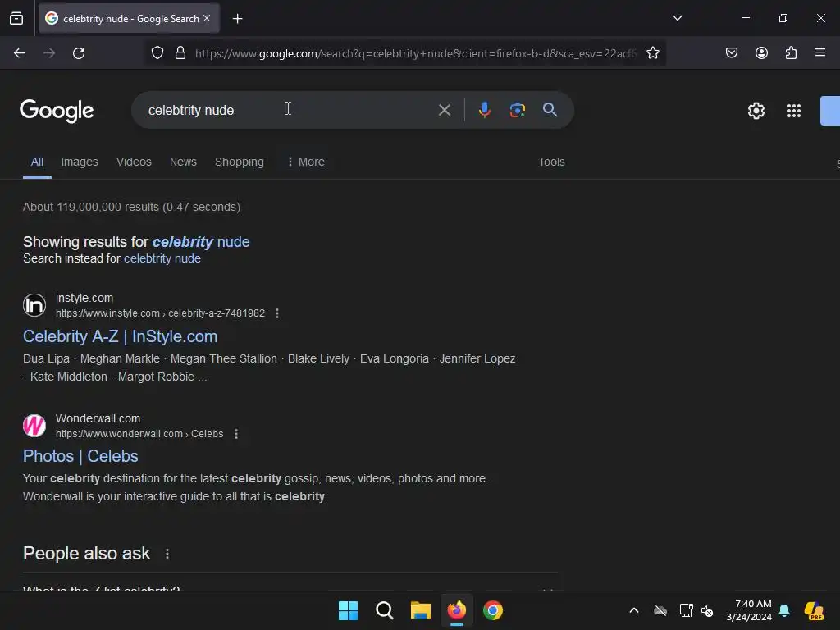Open the search Tools options
The image size is (840, 630).
click(551, 162)
